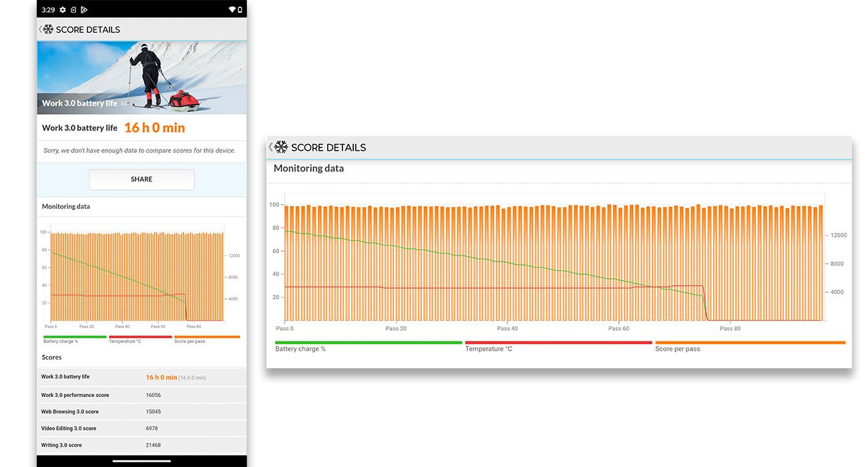Click the 'Work 3.0 battery life' caption on banner
The width and height of the screenshot is (868, 467).
79,103
